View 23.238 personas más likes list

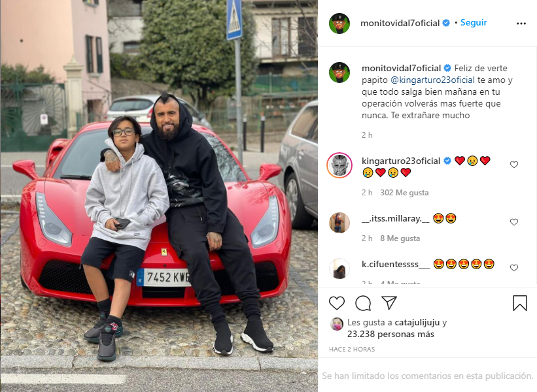tap(390, 335)
